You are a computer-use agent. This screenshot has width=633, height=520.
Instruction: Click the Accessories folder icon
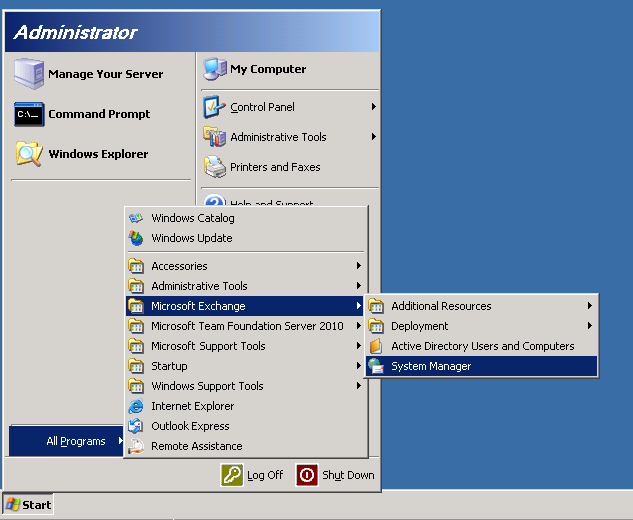coord(136,266)
